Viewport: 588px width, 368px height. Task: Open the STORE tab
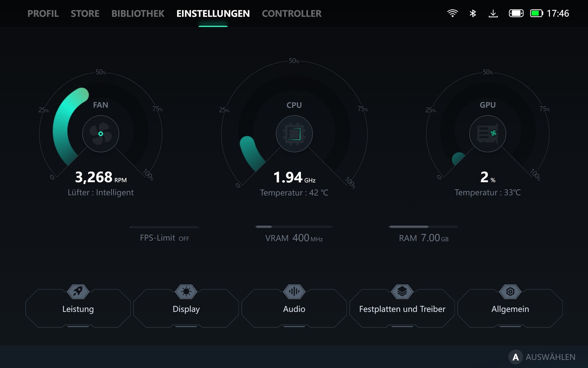[x=85, y=13]
